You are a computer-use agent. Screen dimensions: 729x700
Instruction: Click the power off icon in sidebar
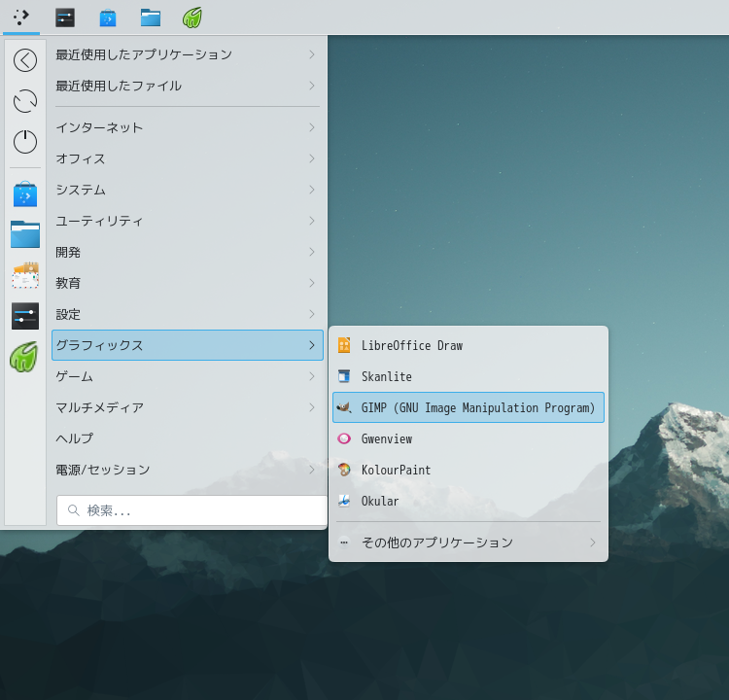click(x=25, y=141)
